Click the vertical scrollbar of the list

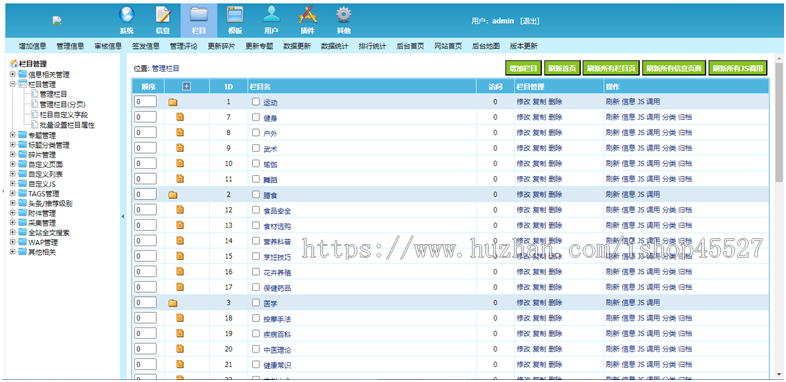coord(778,123)
